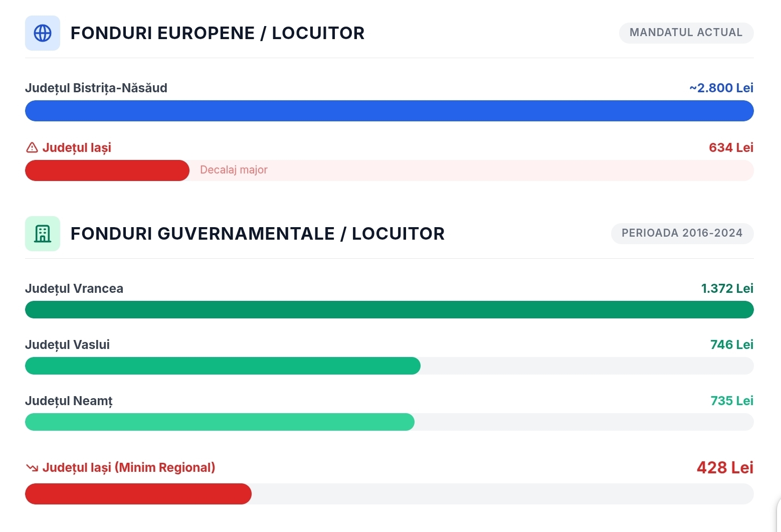Click the warning triangle icon near Județul Iași

point(32,147)
